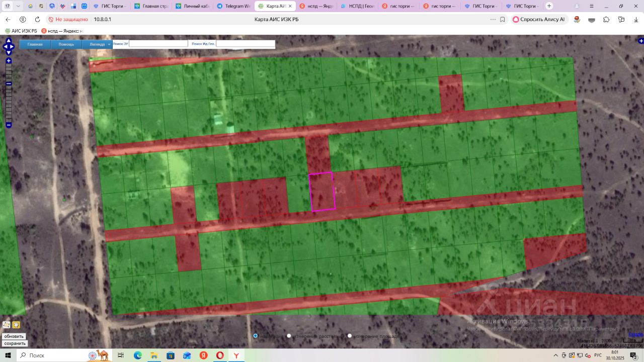Select the zoom box tool icon

click(7, 325)
